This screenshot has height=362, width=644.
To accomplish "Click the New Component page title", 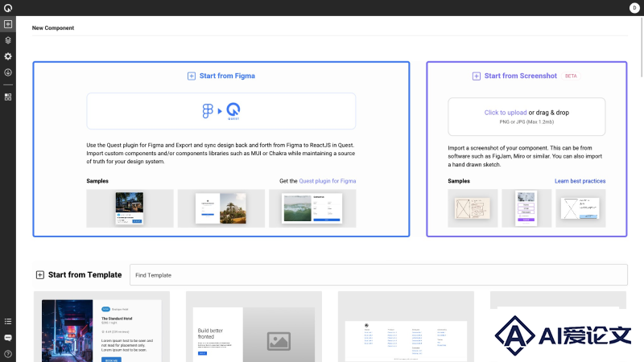I will click(x=53, y=28).
